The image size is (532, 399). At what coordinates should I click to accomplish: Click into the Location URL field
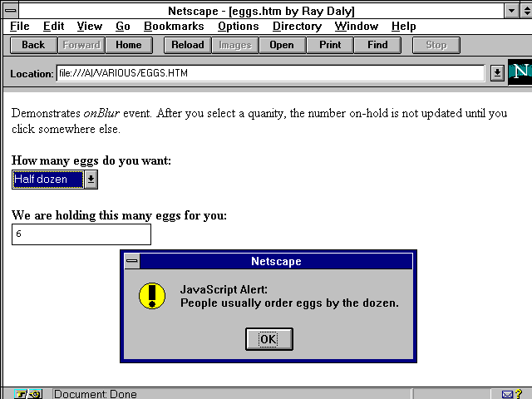click(x=269, y=73)
